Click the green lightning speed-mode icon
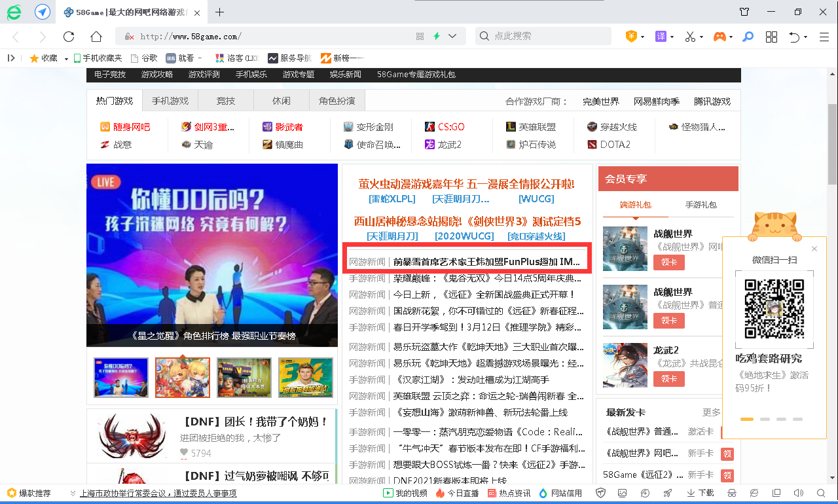The height and width of the screenshot is (504, 838). 437,37
